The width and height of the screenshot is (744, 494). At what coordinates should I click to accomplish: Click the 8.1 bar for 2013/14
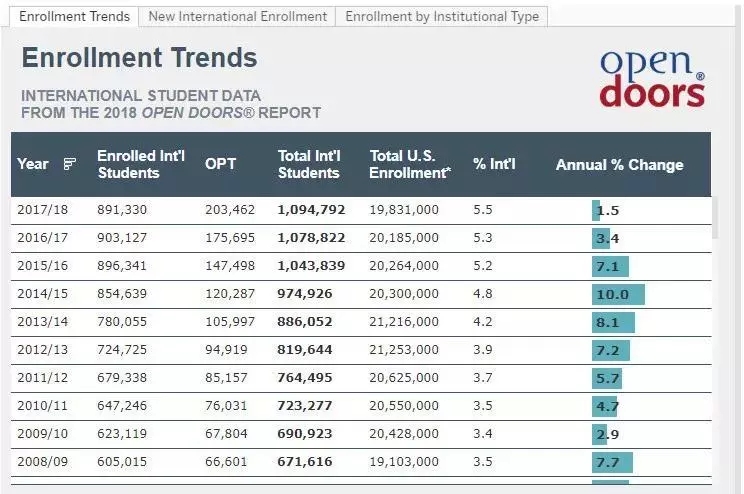(x=613, y=323)
